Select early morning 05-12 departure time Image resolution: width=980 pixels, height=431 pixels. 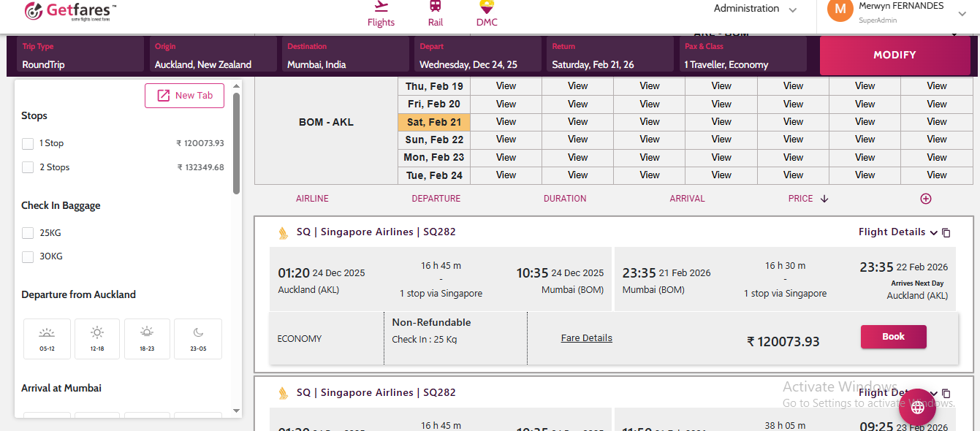(x=47, y=338)
